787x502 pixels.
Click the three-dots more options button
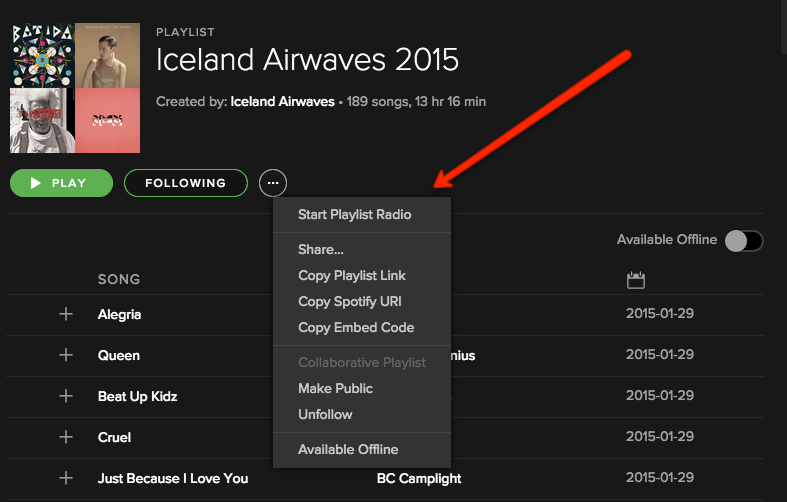coord(273,183)
